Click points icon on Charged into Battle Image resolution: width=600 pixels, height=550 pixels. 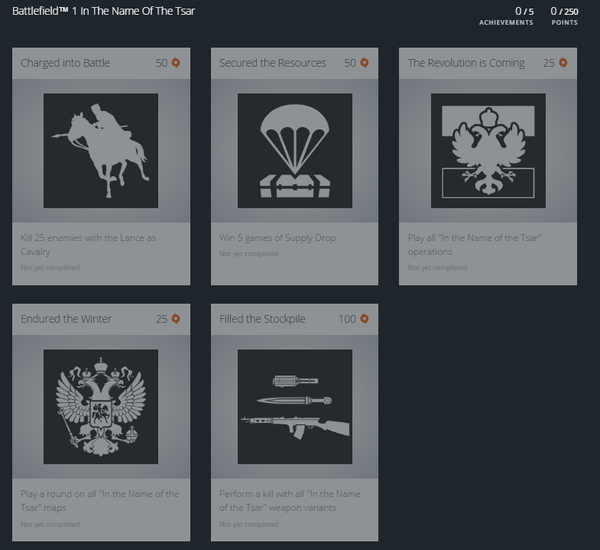(x=176, y=63)
